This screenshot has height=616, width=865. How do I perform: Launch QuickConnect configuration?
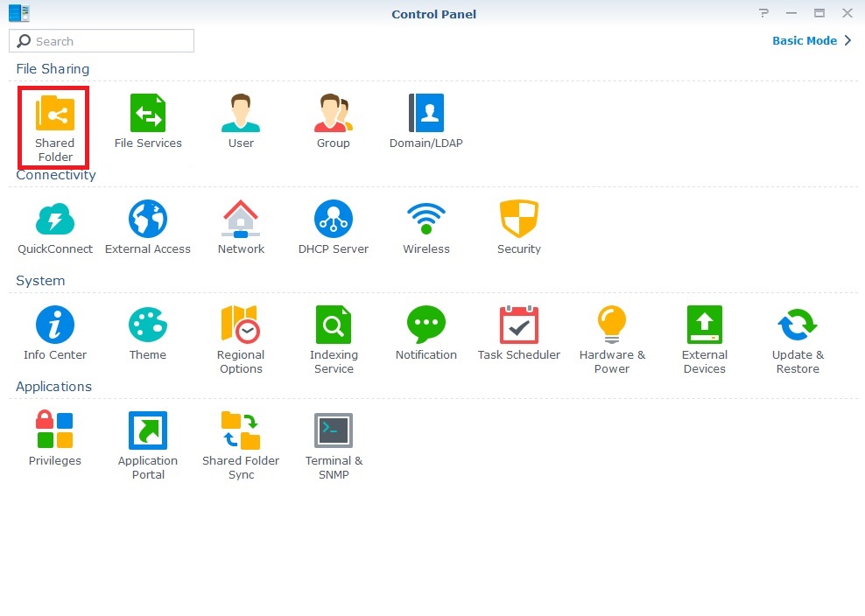coord(55,220)
